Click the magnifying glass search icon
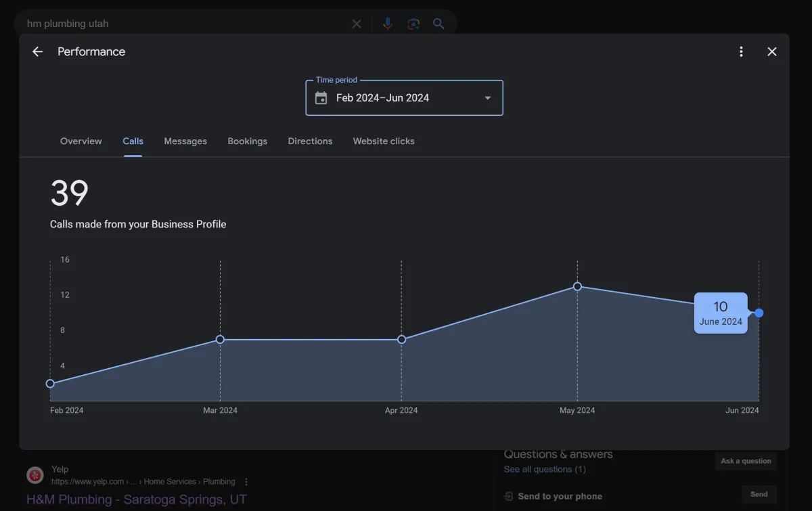This screenshot has height=511, width=812. point(438,24)
